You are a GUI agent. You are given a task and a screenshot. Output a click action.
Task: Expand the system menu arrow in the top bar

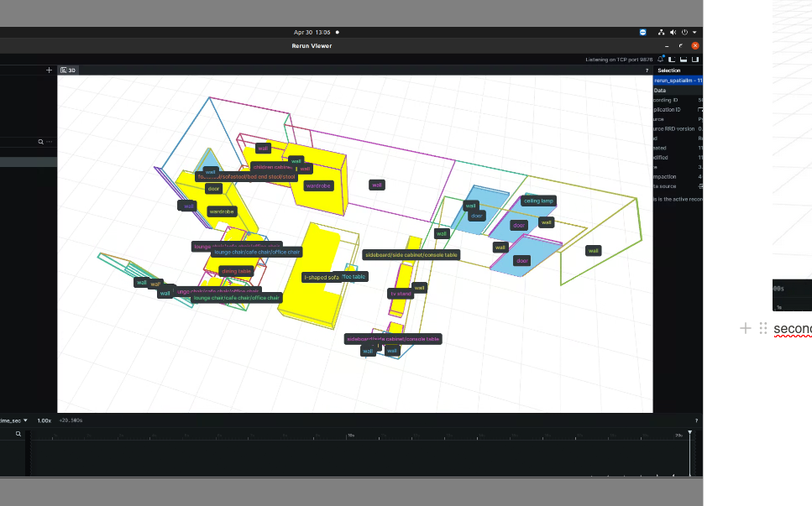click(x=694, y=32)
